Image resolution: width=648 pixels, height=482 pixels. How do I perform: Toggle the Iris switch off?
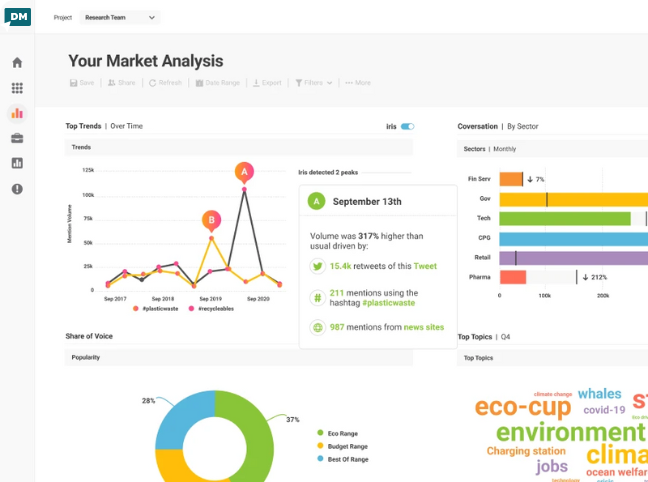[407, 126]
